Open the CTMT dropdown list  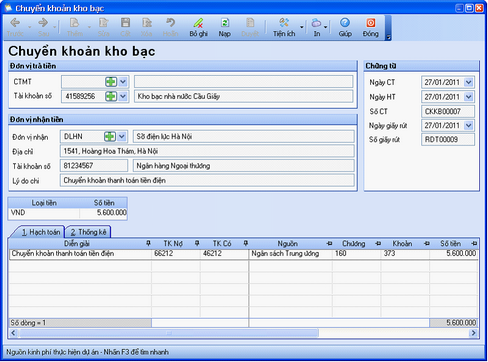123,82
